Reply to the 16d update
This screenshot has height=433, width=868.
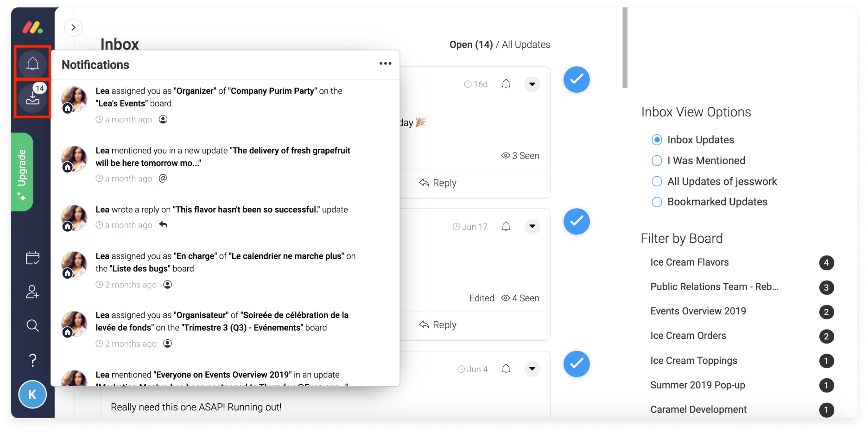click(438, 183)
